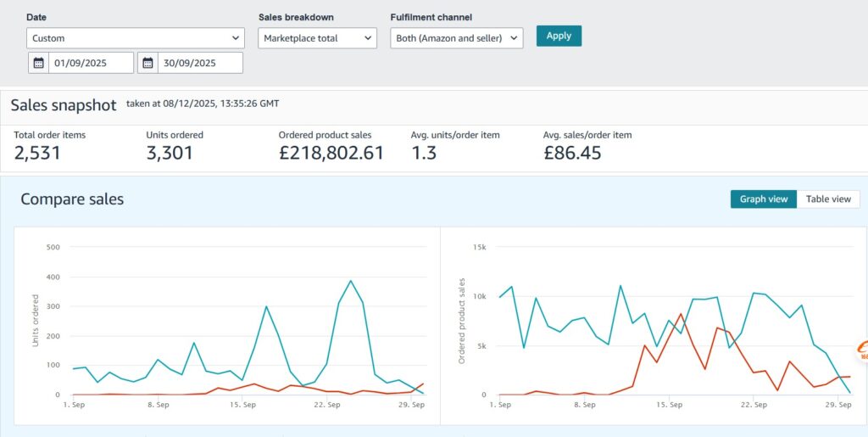Open the Sales breakdown dropdown
Viewport: 868px width, 437px height.
click(x=317, y=38)
